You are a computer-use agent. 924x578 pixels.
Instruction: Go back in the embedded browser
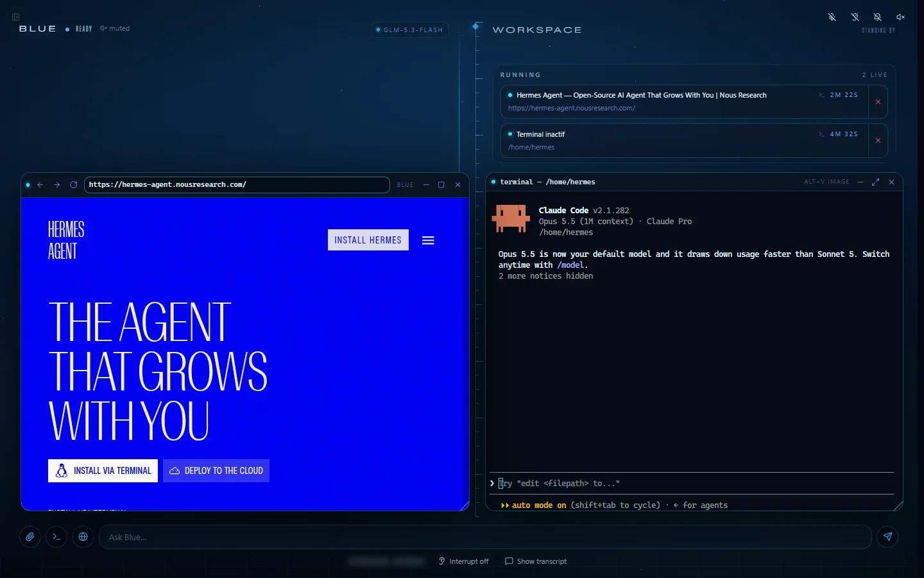tap(40, 185)
